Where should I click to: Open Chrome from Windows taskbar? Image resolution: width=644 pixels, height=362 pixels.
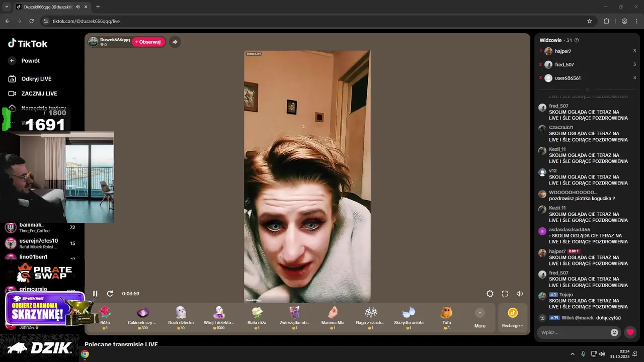point(85,354)
